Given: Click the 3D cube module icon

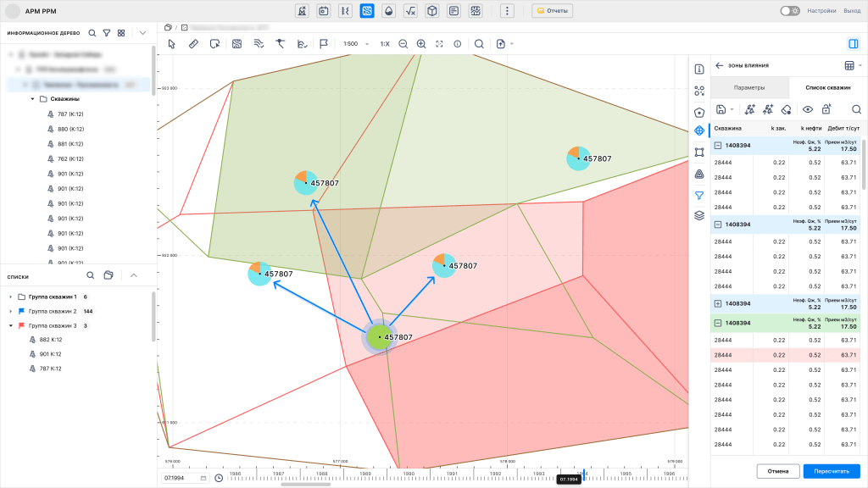Looking at the screenshot, I should (432, 11).
